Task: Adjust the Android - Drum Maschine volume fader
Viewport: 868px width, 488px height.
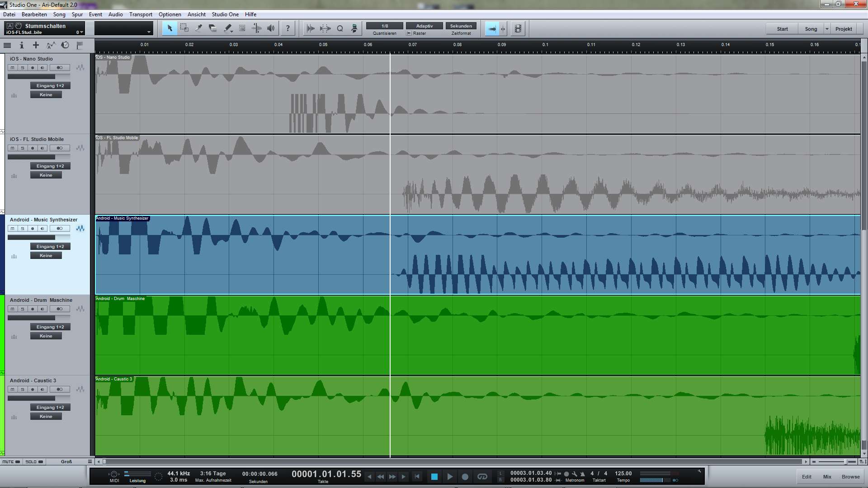Action: tap(39, 318)
